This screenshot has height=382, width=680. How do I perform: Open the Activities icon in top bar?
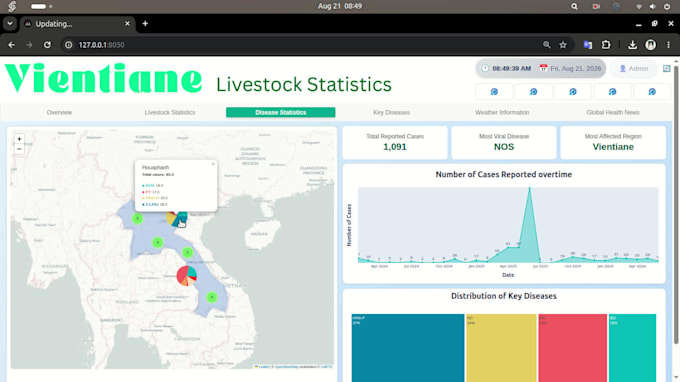pos(12,6)
